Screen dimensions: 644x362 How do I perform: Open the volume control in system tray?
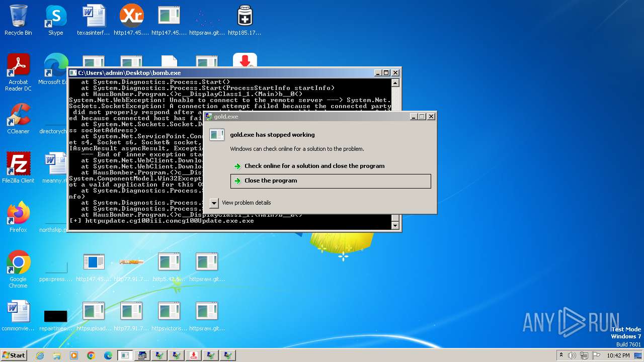click(x=572, y=355)
